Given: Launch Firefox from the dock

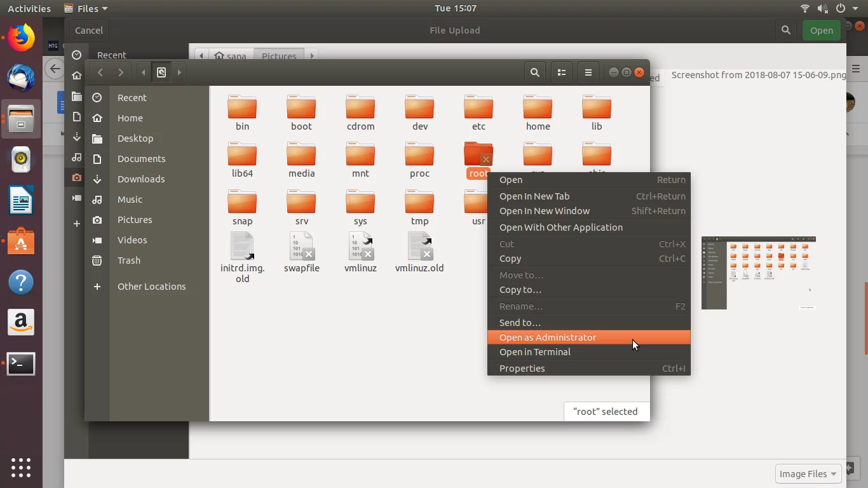Looking at the screenshot, I should click(21, 38).
